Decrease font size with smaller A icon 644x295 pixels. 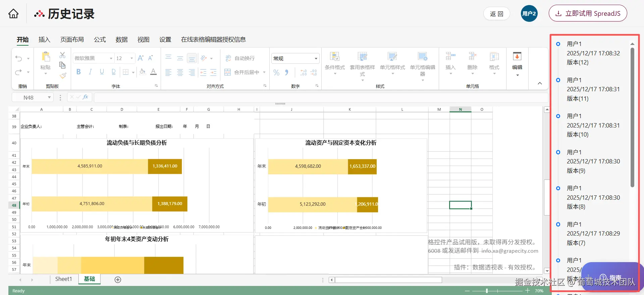tap(151, 58)
